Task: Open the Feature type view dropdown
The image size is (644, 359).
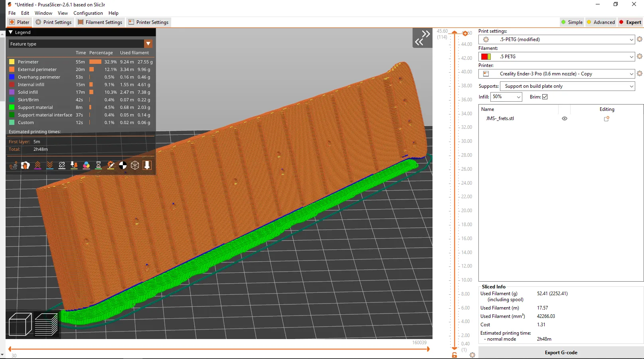Action: 148,44
